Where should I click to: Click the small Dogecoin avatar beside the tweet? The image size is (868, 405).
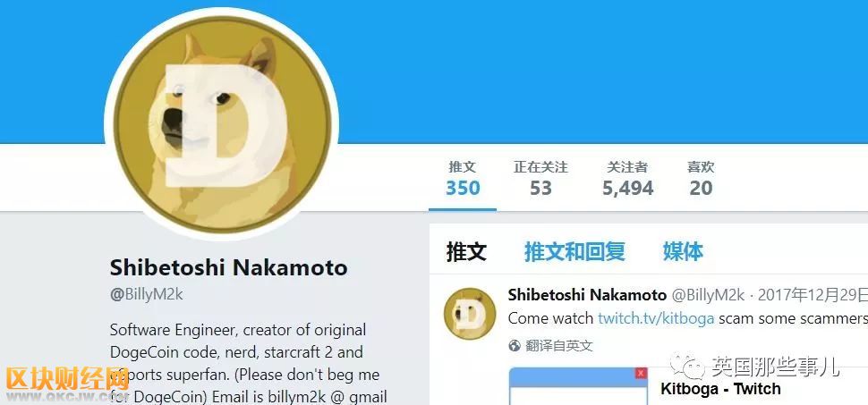pyautogui.click(x=470, y=314)
